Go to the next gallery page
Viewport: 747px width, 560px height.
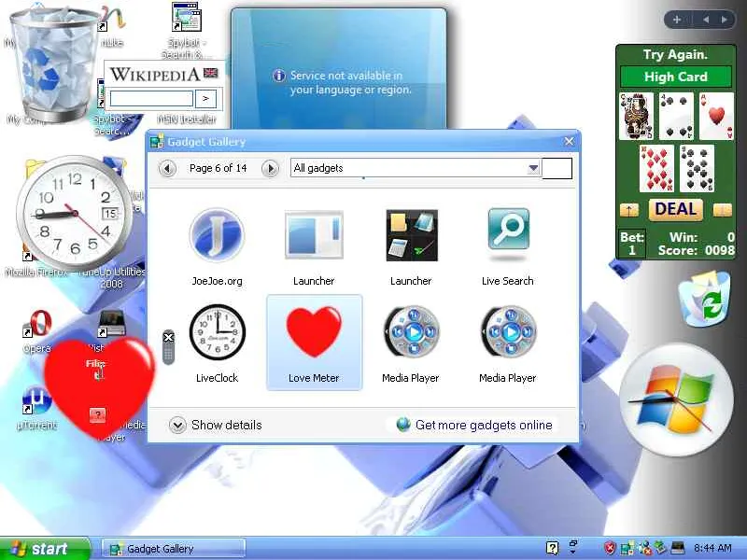(x=270, y=168)
